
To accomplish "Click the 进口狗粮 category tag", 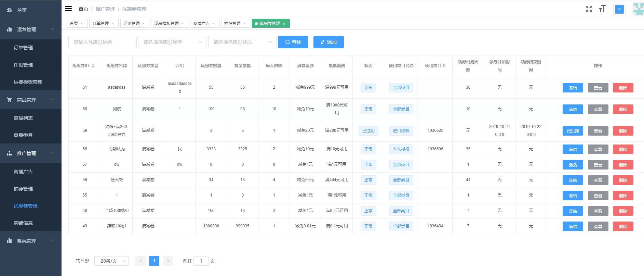I will (401, 131).
